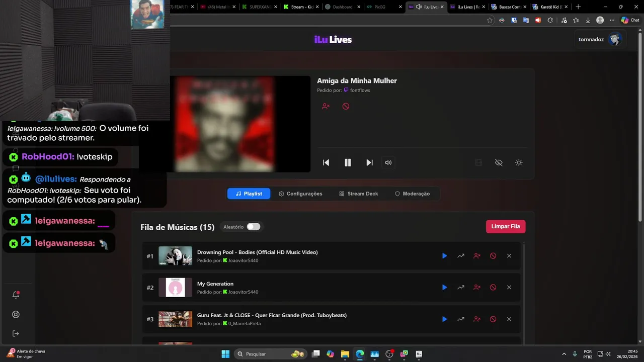
Task: Open the browser extensions puzzle icon
Action: pyautogui.click(x=550, y=20)
